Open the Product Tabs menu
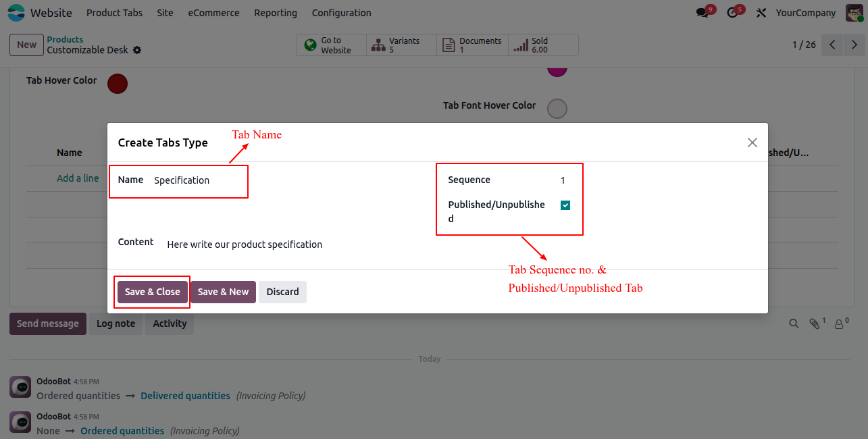The width and height of the screenshot is (868, 439). [114, 13]
